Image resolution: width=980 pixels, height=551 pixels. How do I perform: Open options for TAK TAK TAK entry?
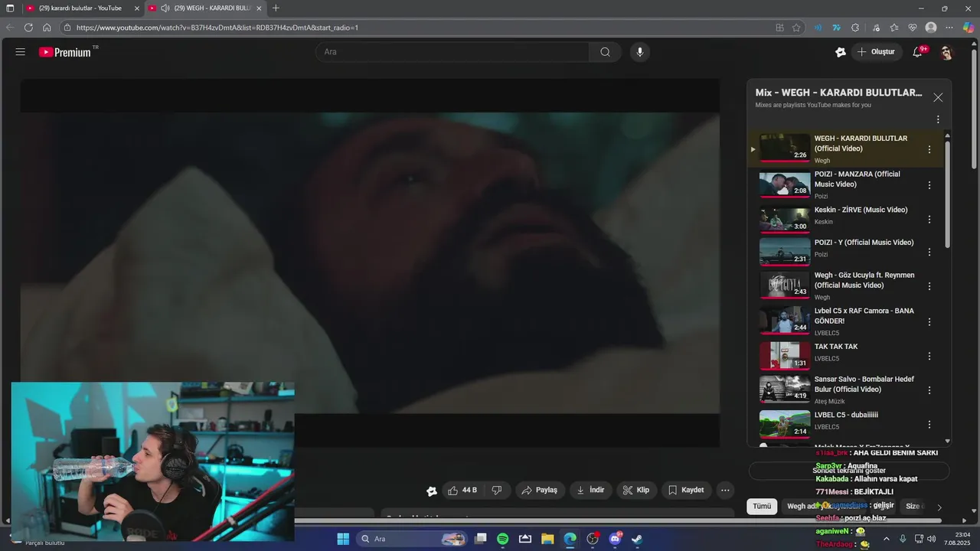pyautogui.click(x=929, y=356)
